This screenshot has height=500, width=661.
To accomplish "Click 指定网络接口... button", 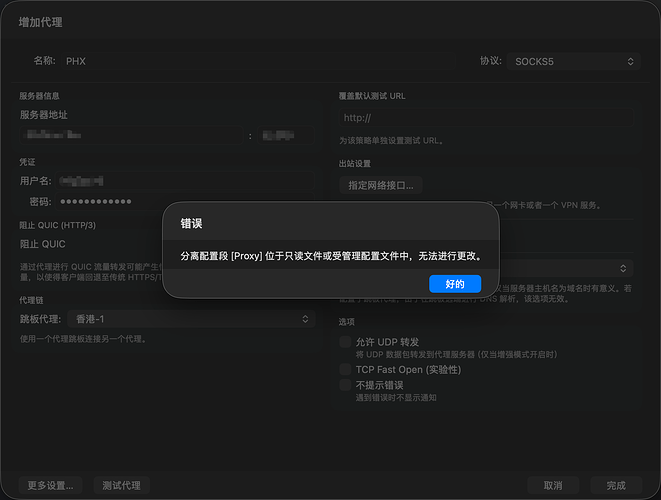I will [x=381, y=185].
